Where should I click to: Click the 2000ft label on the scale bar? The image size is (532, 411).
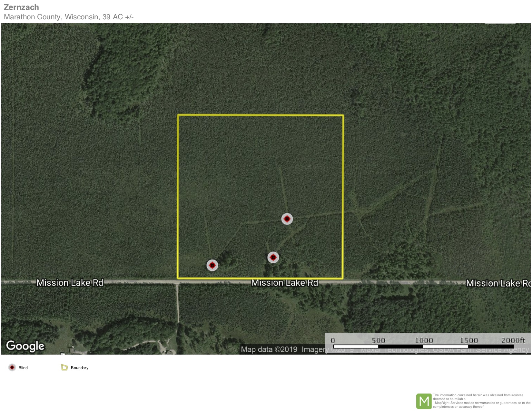point(513,340)
